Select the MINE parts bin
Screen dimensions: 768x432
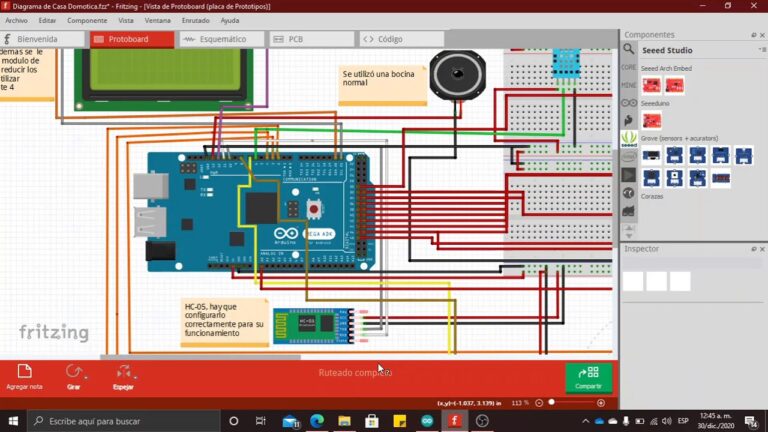[x=629, y=85]
